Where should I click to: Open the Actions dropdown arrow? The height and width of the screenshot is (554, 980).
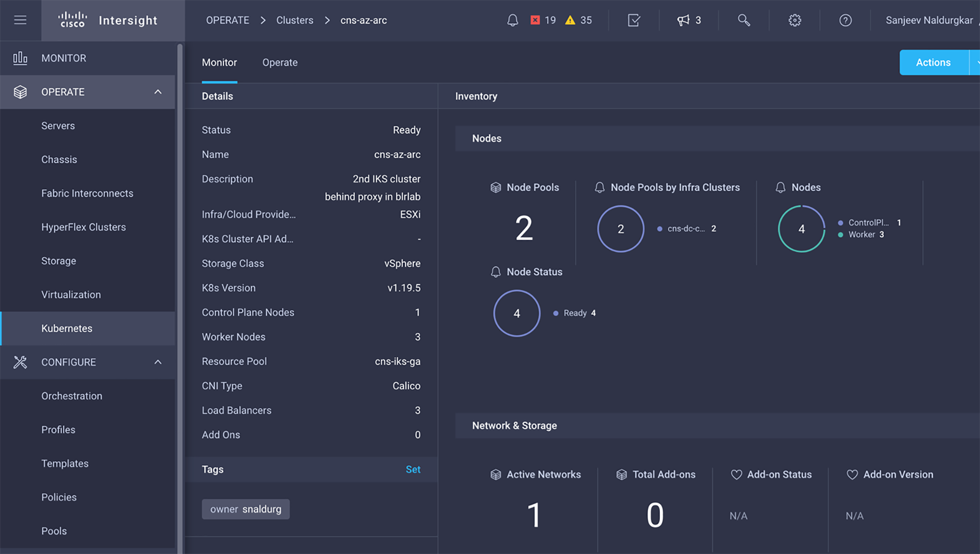975,62
